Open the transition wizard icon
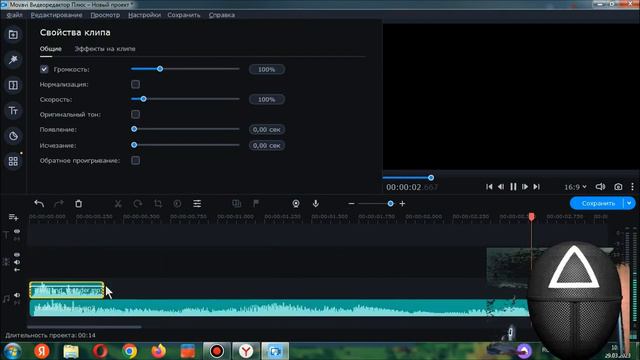640x360 pixels. [236, 203]
